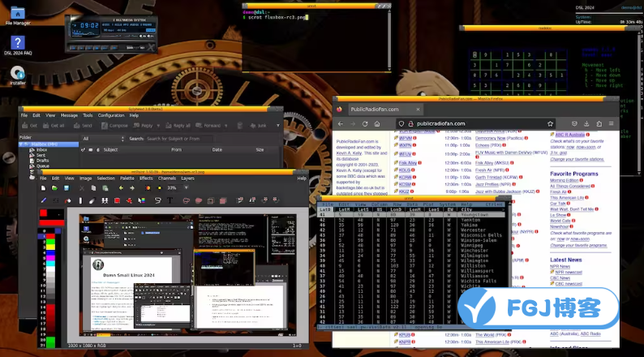The width and height of the screenshot is (644, 357).
Task: Open the 'NPR News' link under Latest News
Action: click(x=561, y=266)
